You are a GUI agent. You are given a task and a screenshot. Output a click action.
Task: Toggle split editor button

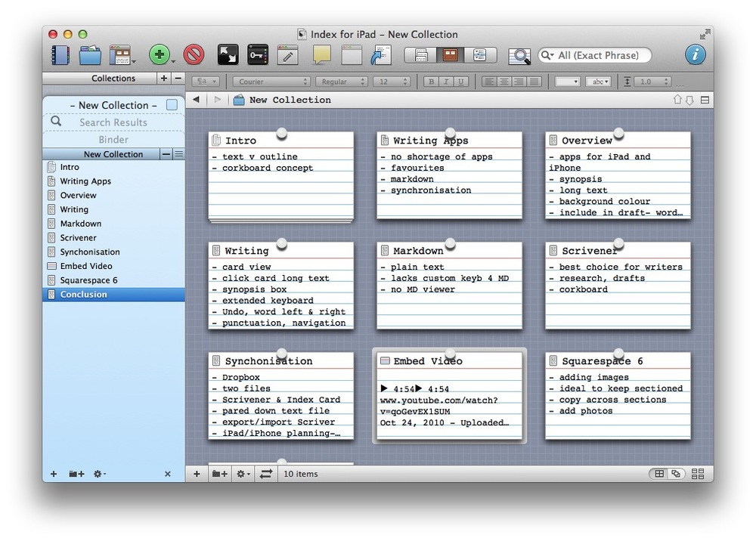click(x=705, y=100)
